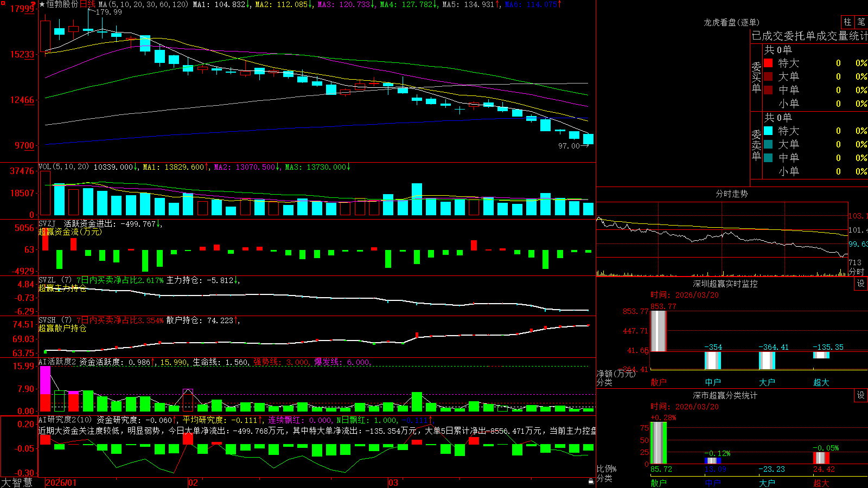Click the 委卖单 section label
Screen dimensions: 868x488
[756, 145]
